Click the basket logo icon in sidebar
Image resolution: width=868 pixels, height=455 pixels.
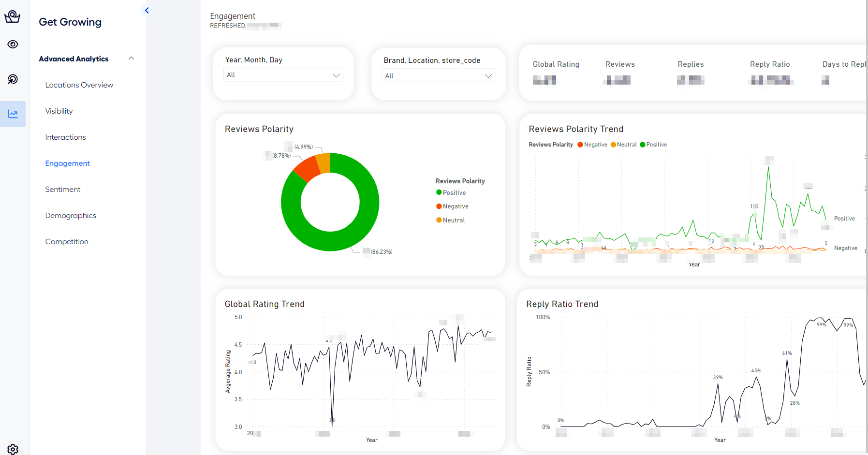click(x=13, y=17)
